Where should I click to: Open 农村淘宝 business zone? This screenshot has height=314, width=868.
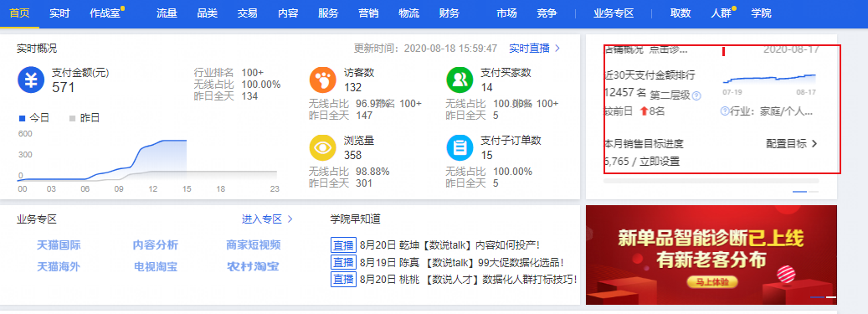(x=253, y=266)
